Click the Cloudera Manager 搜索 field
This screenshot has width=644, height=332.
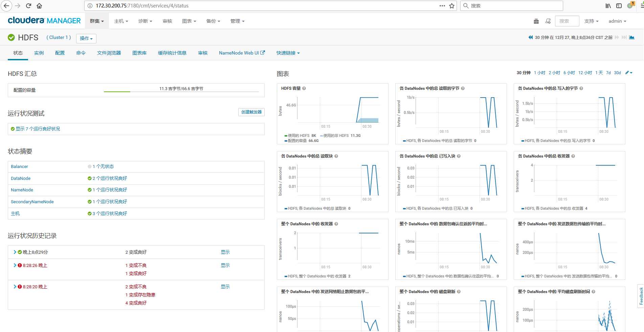pyautogui.click(x=567, y=21)
